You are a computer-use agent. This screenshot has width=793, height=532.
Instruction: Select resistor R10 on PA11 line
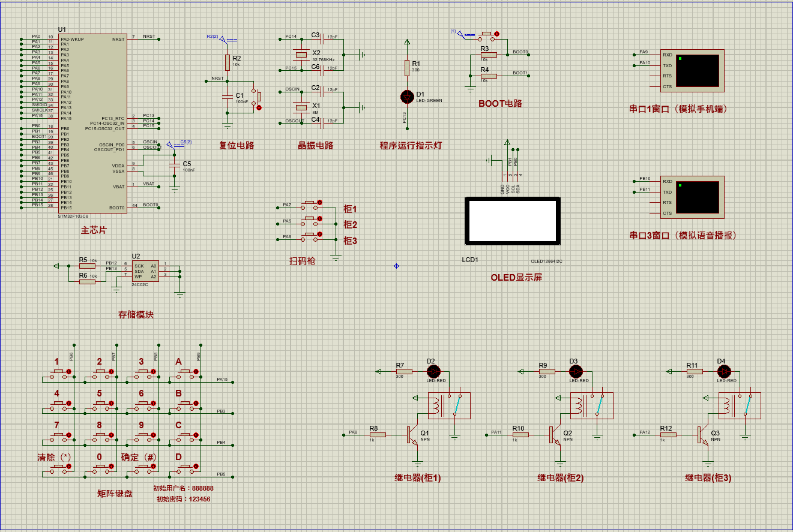pos(520,435)
